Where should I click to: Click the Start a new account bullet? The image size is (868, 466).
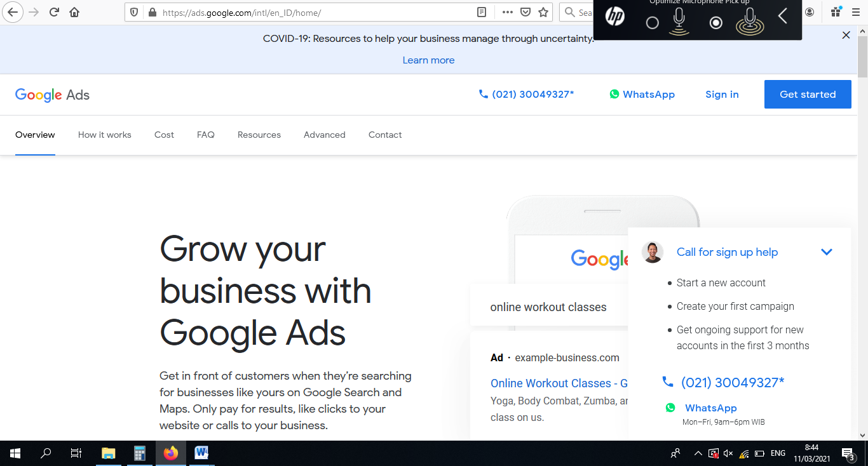(x=721, y=283)
